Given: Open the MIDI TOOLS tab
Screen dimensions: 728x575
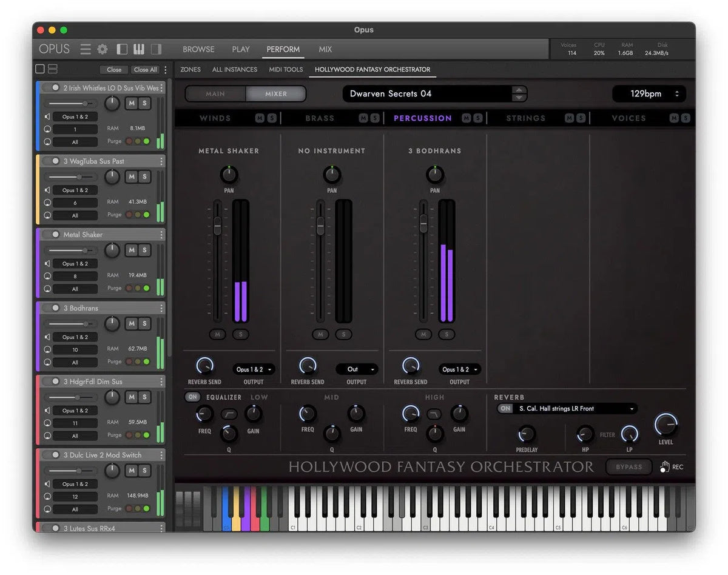Looking at the screenshot, I should [x=286, y=70].
